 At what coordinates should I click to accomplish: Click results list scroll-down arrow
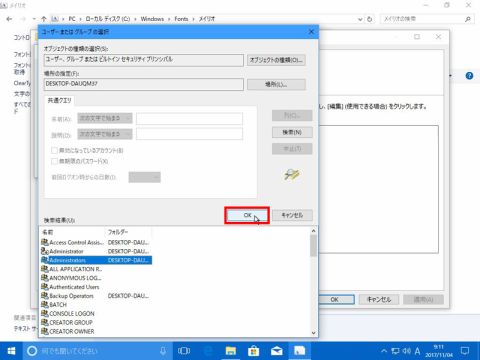pos(313,332)
